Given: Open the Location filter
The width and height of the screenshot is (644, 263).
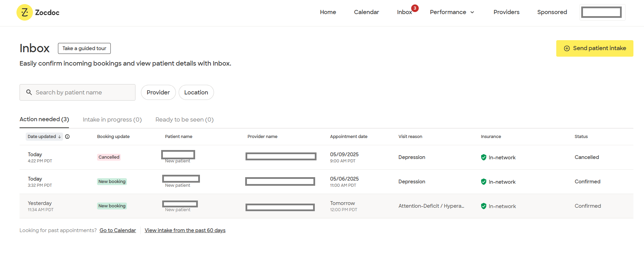Looking at the screenshot, I should (196, 92).
